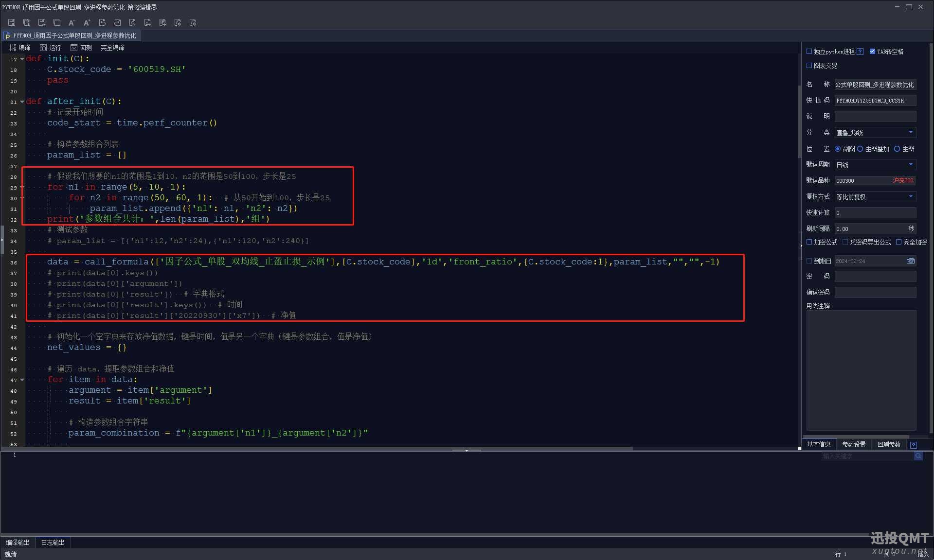Click the 快捷码 input field
The image size is (934, 560).
click(x=875, y=101)
